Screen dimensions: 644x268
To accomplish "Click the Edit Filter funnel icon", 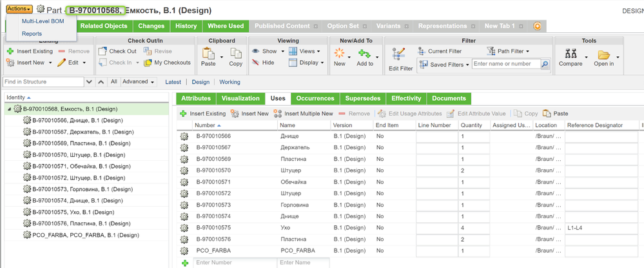I will click(400, 54).
